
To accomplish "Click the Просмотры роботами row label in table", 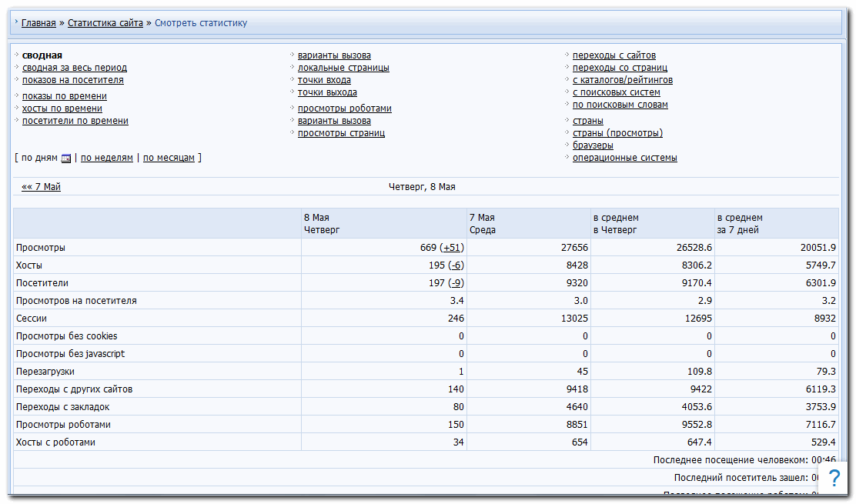I will pos(63,425).
